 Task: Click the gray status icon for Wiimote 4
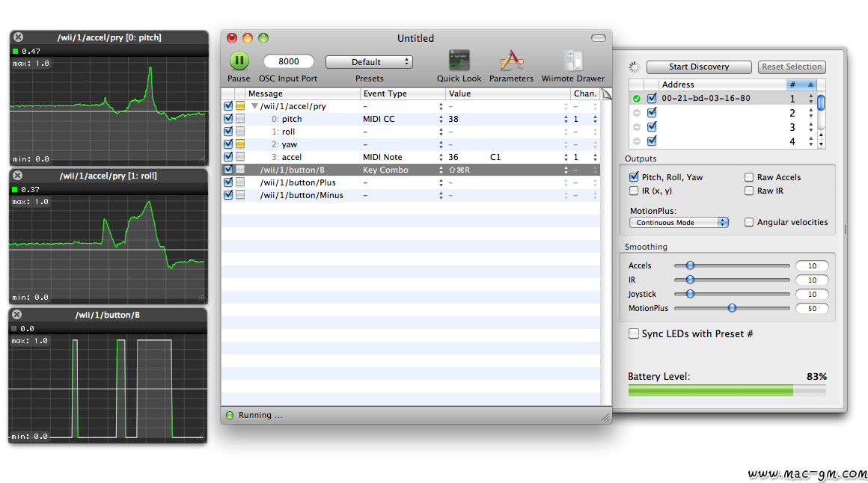(x=637, y=141)
